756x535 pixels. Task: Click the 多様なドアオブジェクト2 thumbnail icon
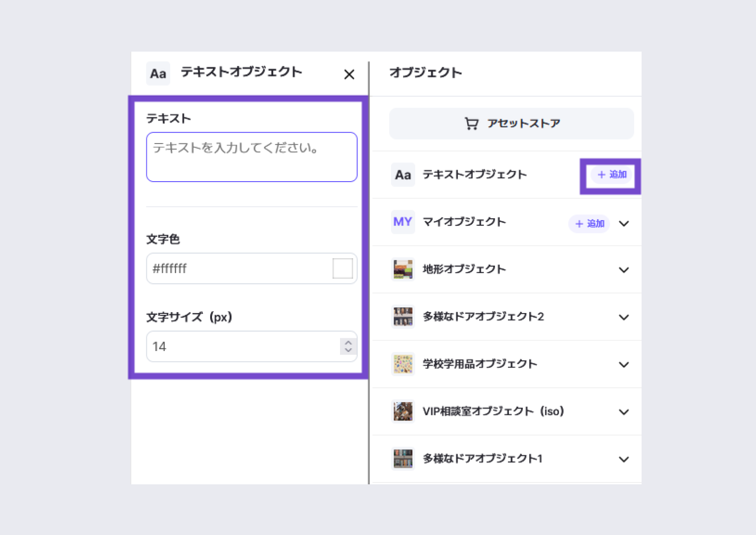tap(403, 317)
